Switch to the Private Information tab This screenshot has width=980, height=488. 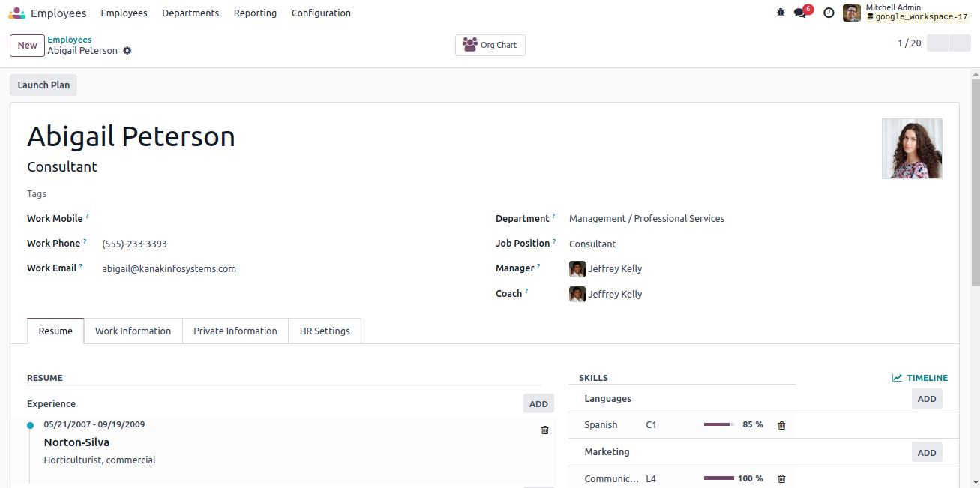click(x=235, y=331)
